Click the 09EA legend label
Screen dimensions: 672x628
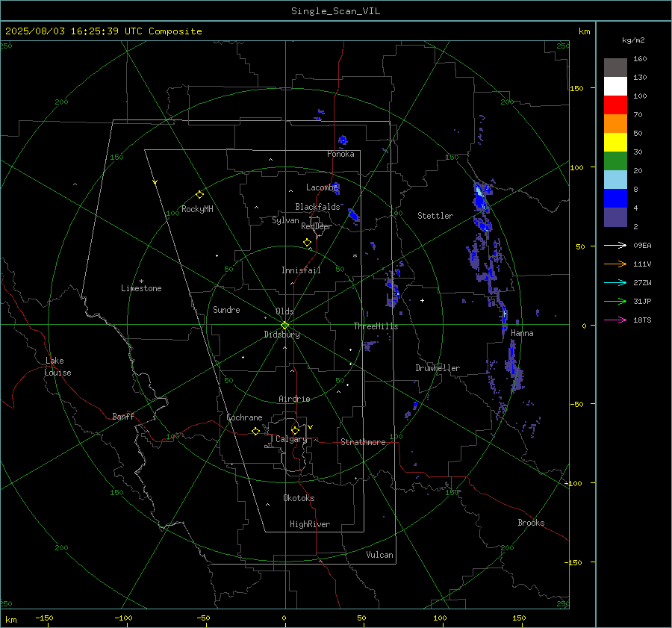click(x=642, y=245)
